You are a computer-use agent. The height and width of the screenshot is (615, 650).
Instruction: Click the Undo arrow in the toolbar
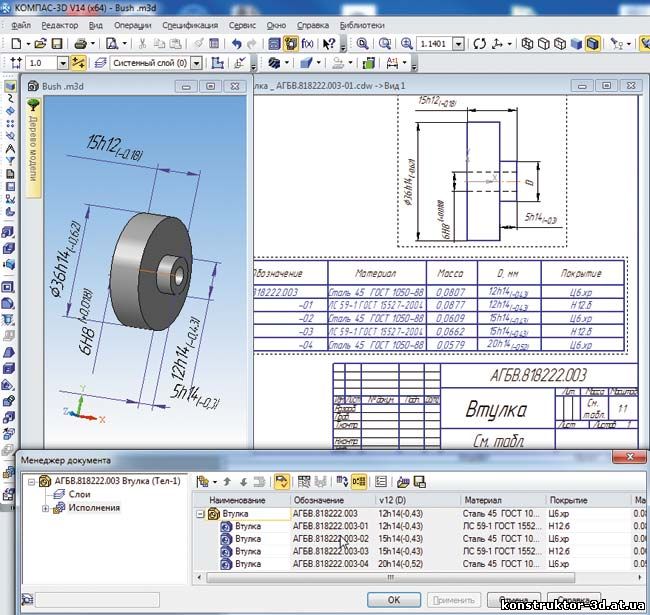tap(236, 44)
